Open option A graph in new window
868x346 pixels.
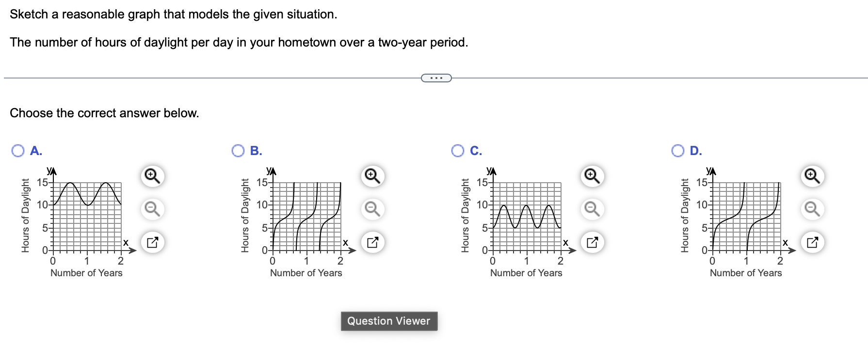152,242
